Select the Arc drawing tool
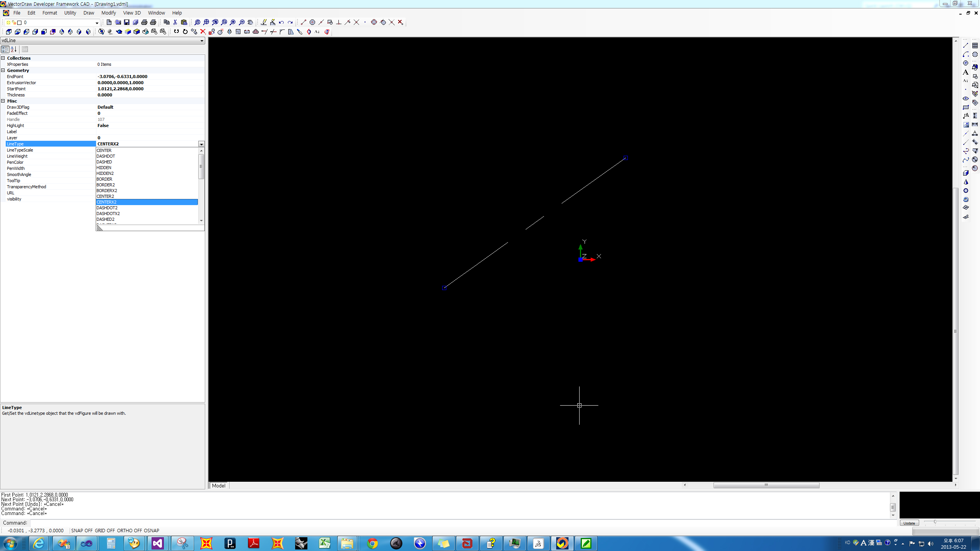The width and height of the screenshot is (980, 551). coord(965,54)
